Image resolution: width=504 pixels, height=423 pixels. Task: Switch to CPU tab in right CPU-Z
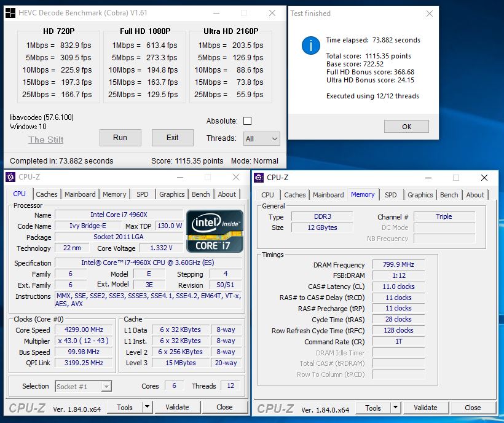267,195
